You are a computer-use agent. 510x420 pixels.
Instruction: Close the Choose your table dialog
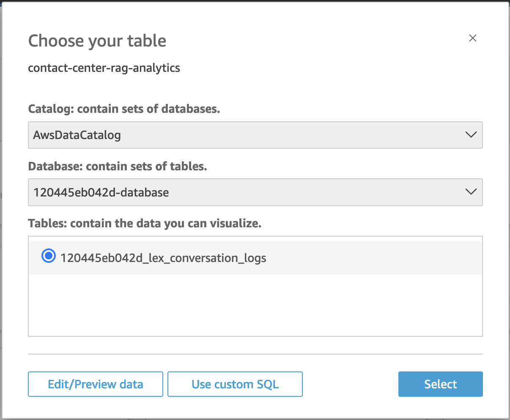click(x=473, y=38)
